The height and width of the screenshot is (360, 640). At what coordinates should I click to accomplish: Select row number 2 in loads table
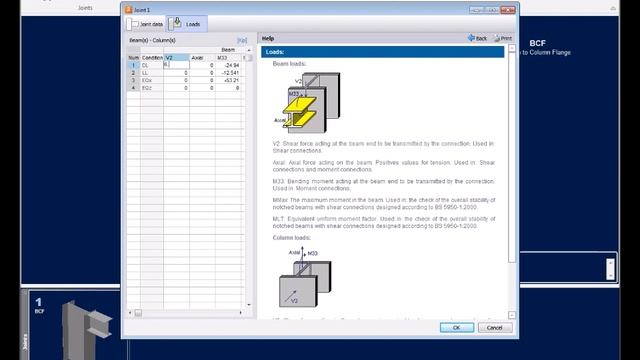click(133, 73)
